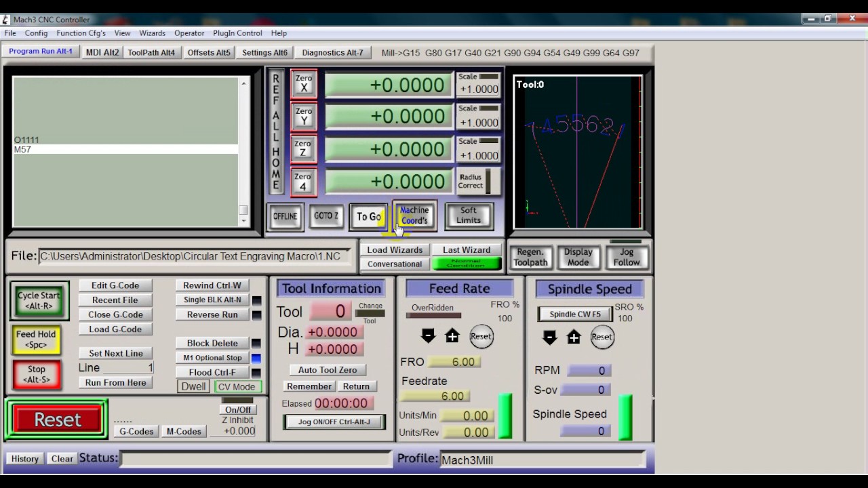Image resolution: width=868 pixels, height=488 pixels.
Task: Increase spindle speed with plus button
Action: [x=574, y=338]
